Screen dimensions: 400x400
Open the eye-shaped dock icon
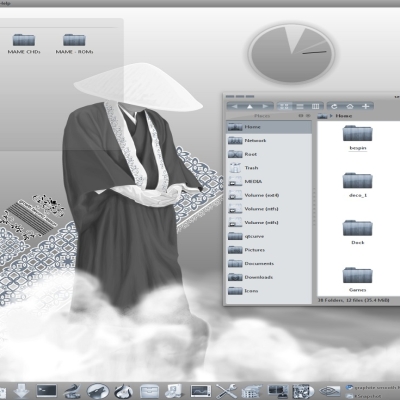[330, 391]
